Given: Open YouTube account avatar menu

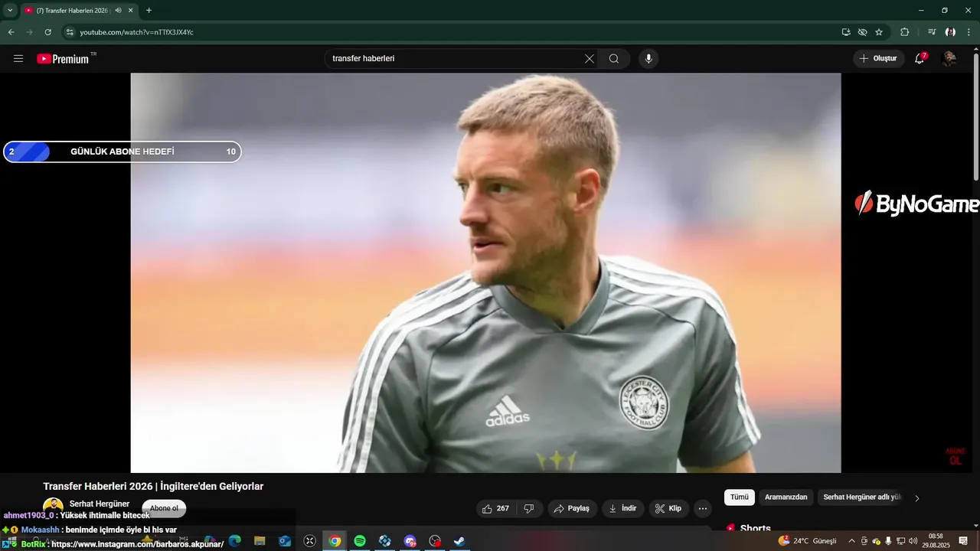Looking at the screenshot, I should point(949,58).
